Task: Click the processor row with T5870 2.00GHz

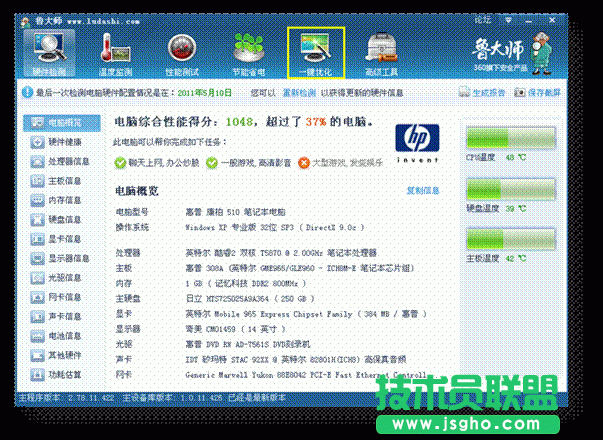Action: (x=246, y=253)
